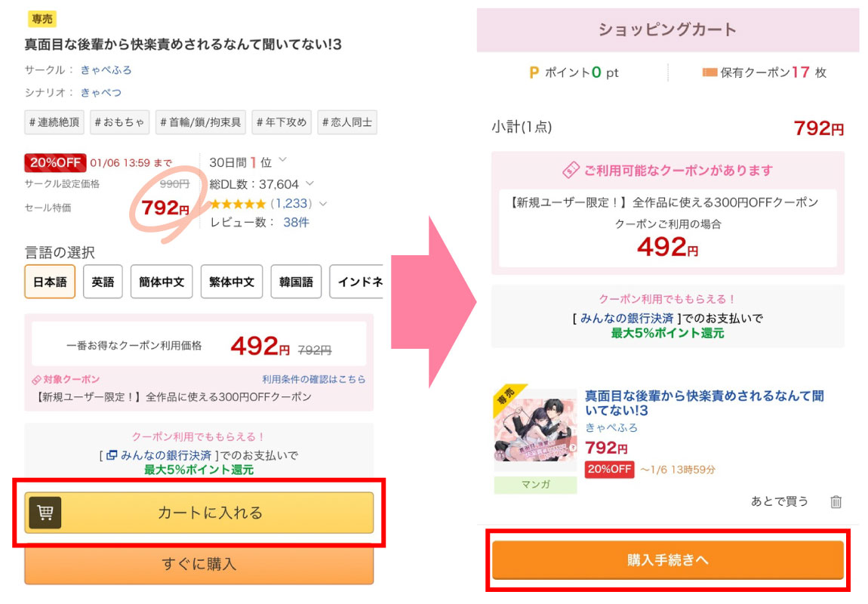Image resolution: width=868 pixels, height=604 pixels.
Task: Click the external link icon beside みんなの銀行決済
Action: click(112, 455)
